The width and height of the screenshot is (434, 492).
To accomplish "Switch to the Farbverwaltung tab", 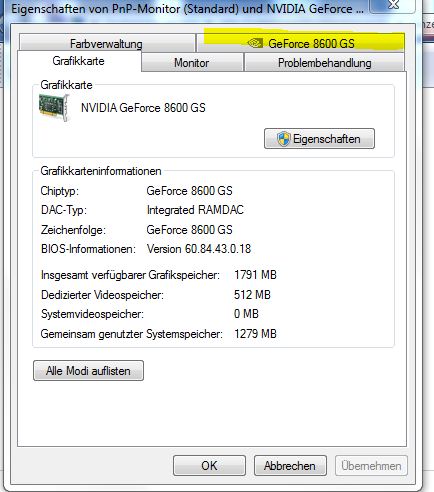I will point(107,43).
